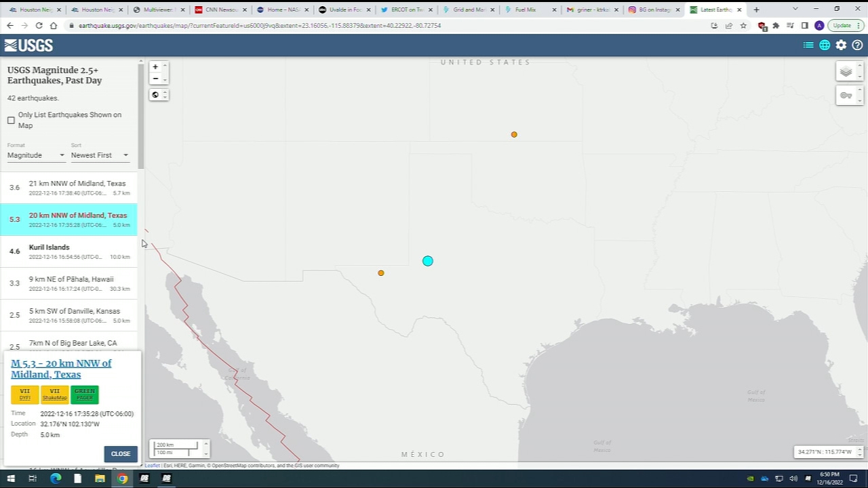The height and width of the screenshot is (488, 868).
Task: Enable Only List Earthquakes Shown on Map
Action: (x=11, y=121)
